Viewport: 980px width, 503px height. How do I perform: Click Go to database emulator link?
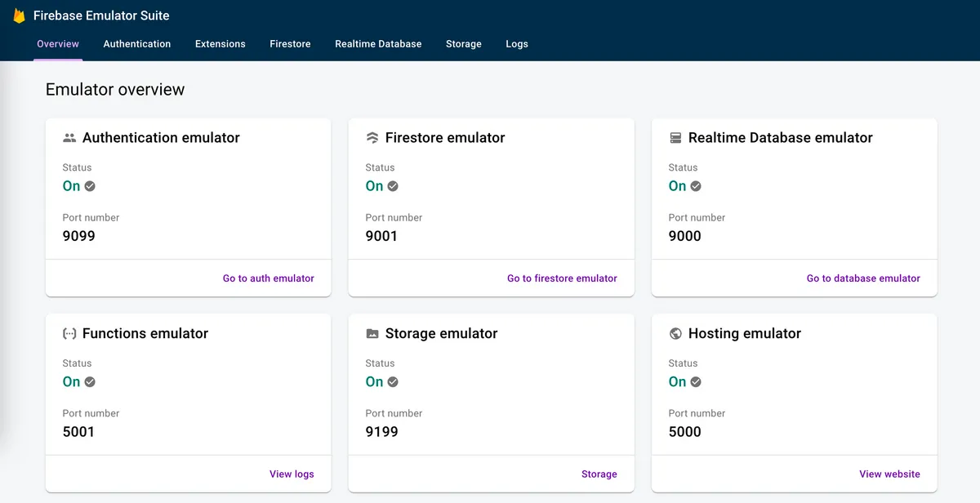863,278
